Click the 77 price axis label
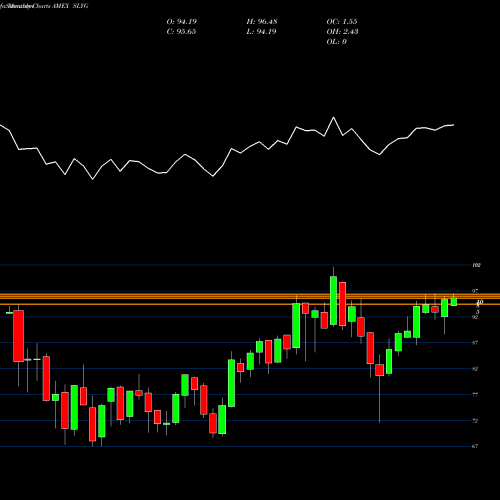The height and width of the screenshot is (500, 500). (x=475, y=395)
